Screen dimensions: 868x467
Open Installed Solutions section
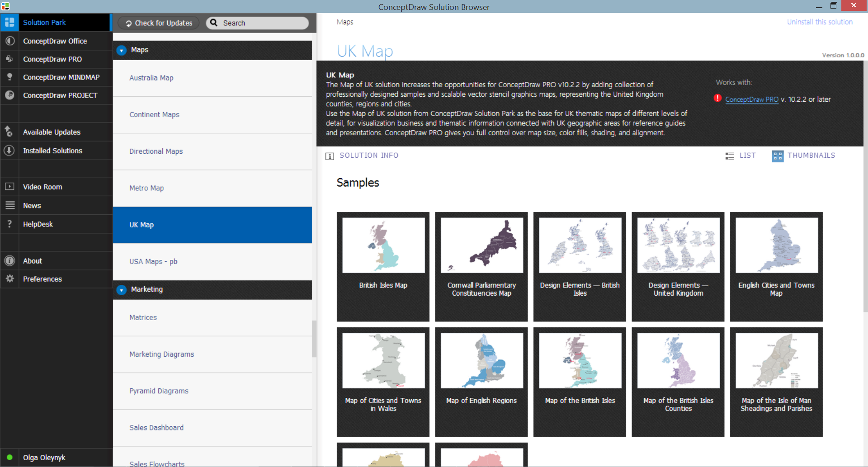coord(57,150)
